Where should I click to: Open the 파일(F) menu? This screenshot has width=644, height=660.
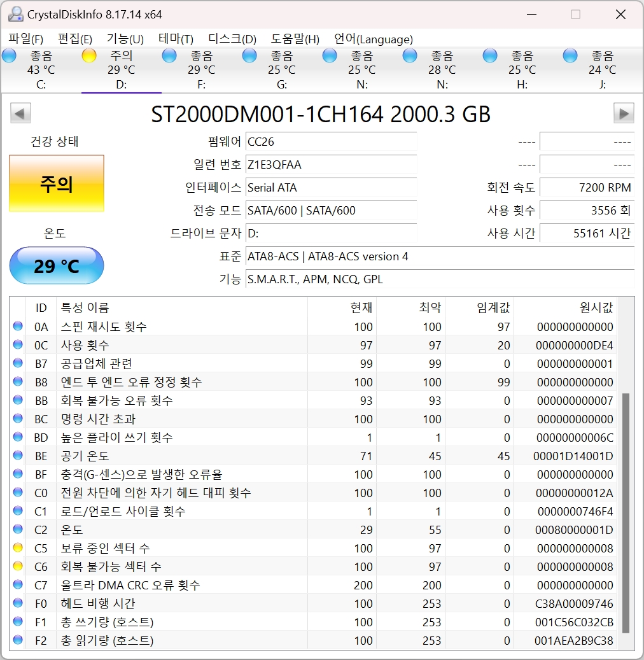[x=26, y=39]
